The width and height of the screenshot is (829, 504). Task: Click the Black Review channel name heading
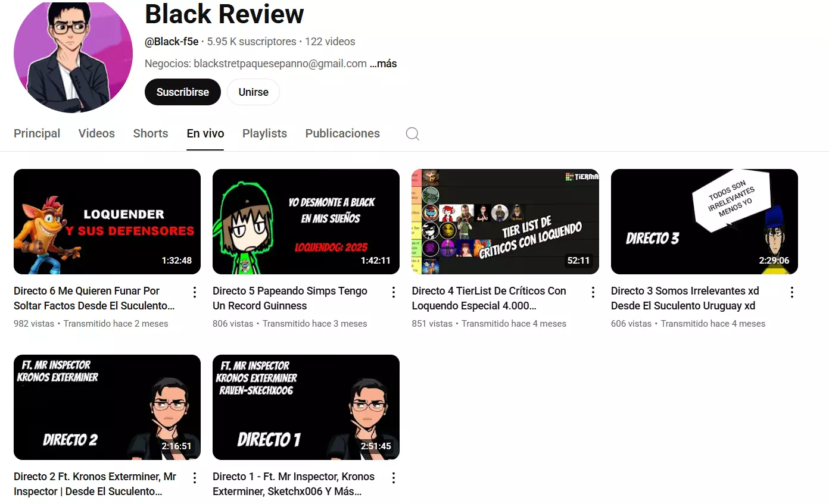point(225,14)
